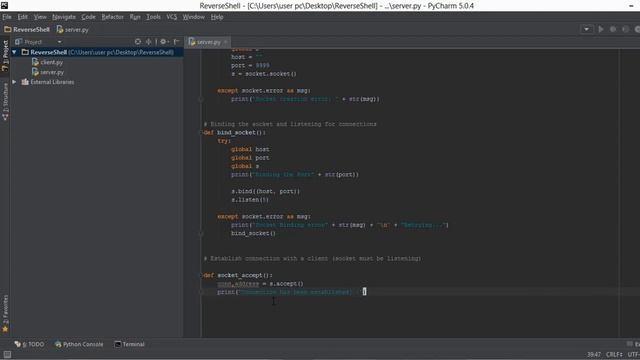Open the Edit menu
640x360 pixels.
coord(22,17)
